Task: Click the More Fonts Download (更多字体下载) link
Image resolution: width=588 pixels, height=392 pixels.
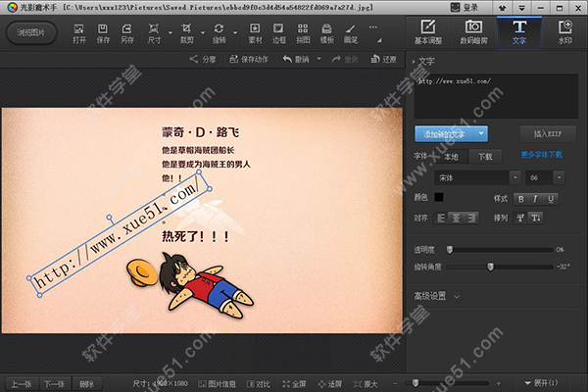Action: (544, 156)
